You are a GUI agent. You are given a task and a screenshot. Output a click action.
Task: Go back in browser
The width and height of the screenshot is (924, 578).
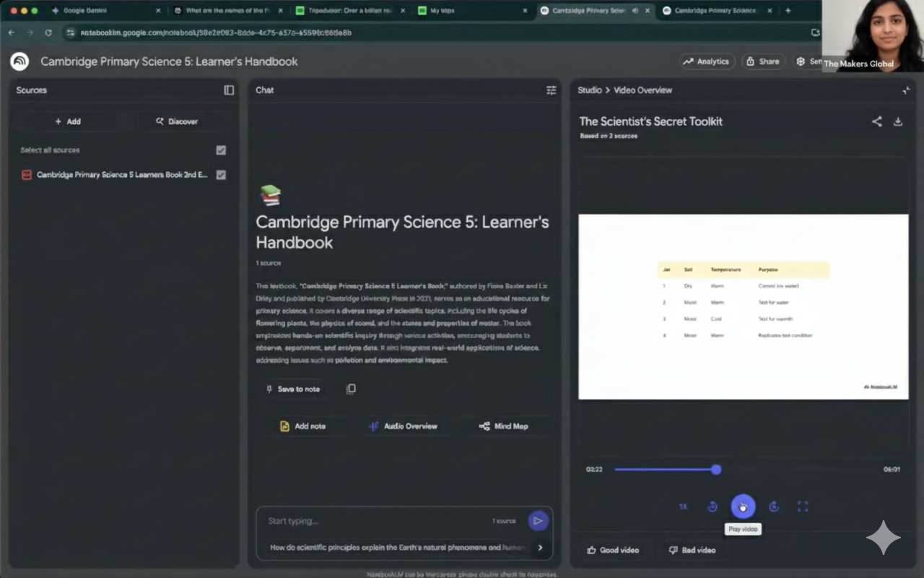tap(11, 33)
